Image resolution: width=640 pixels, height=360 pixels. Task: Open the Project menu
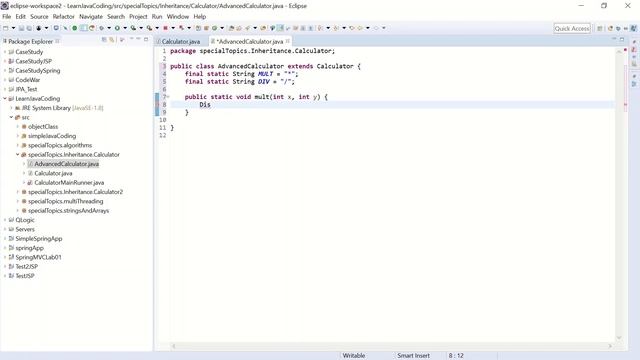138,17
